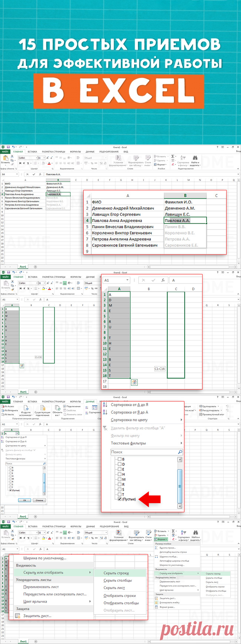Open Name Box dropdown in enlarged A1:A16 callout
The height and width of the screenshot is (644, 241).
[128, 280]
